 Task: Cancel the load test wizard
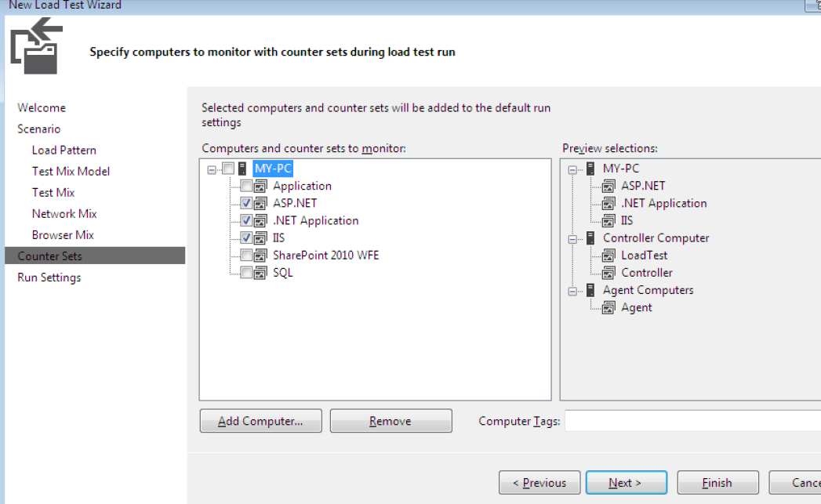[796, 483]
